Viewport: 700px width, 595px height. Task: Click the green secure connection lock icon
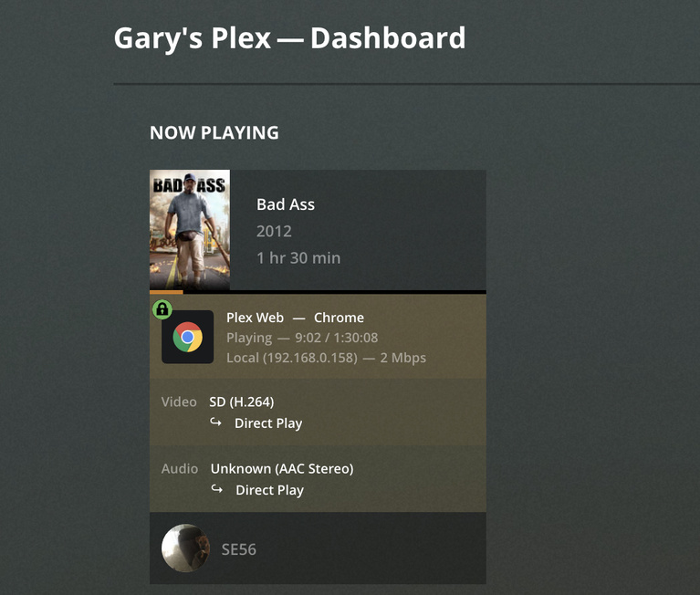[162, 308]
